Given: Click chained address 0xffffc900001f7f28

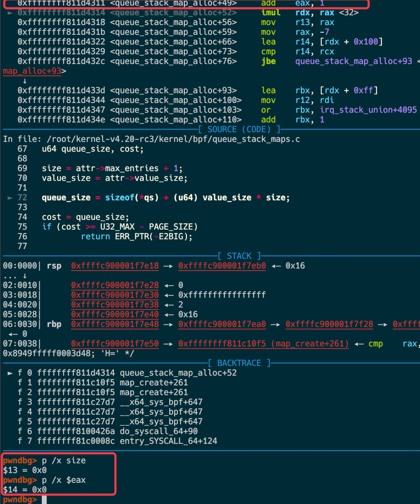Looking at the screenshot, I should coord(329,324).
